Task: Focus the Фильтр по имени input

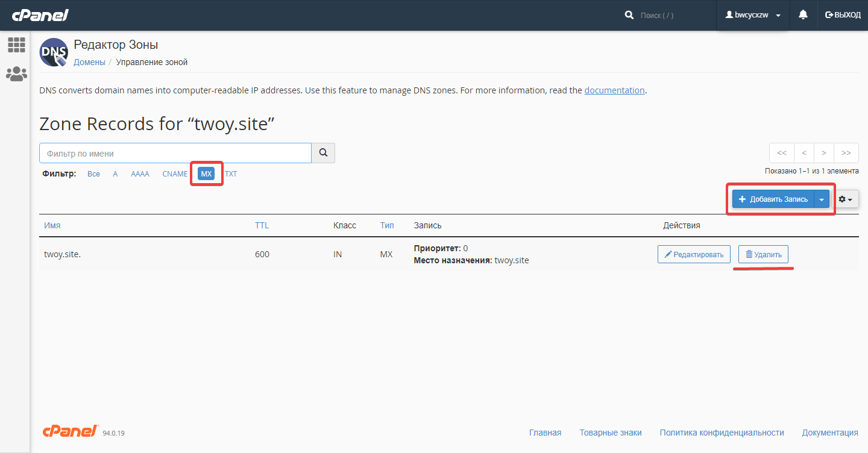Action: pos(175,153)
